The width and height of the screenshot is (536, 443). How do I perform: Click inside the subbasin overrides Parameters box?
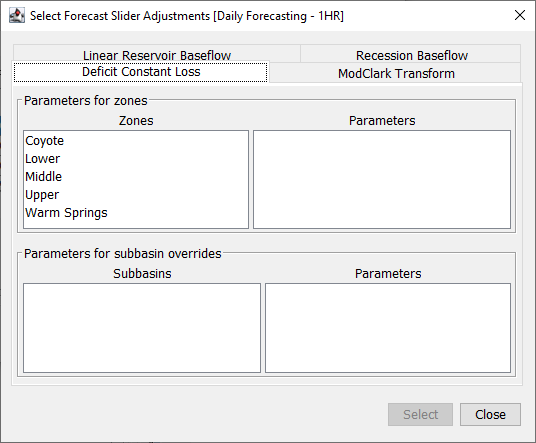tap(388, 328)
